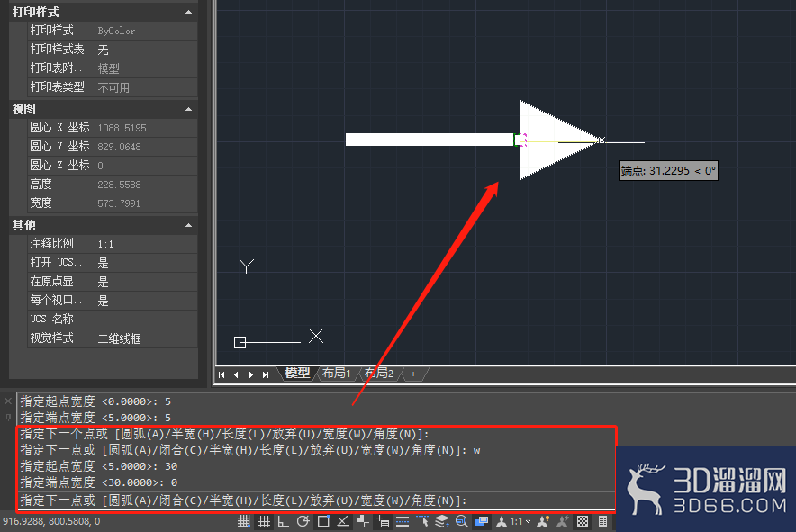The height and width of the screenshot is (532, 796).
Task: Toggle grid display in status bar
Action: pos(264,521)
